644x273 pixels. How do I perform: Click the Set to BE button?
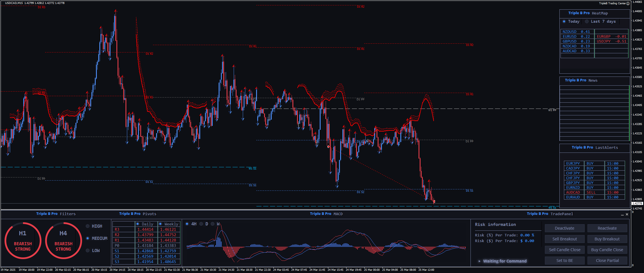[x=564, y=261]
